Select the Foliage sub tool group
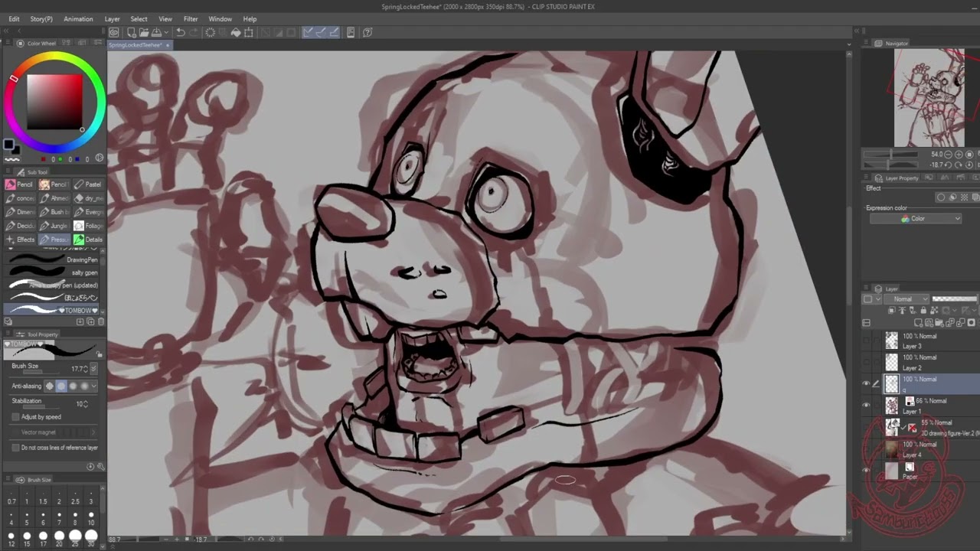 click(88, 226)
